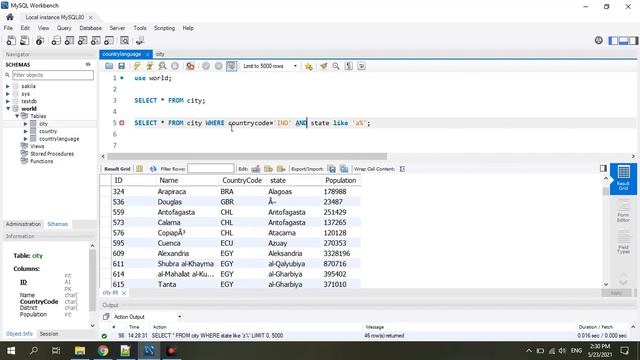Screen dimensions: 640x360
Task: Open Workbench preferences gear icon
Action: tap(598, 40)
